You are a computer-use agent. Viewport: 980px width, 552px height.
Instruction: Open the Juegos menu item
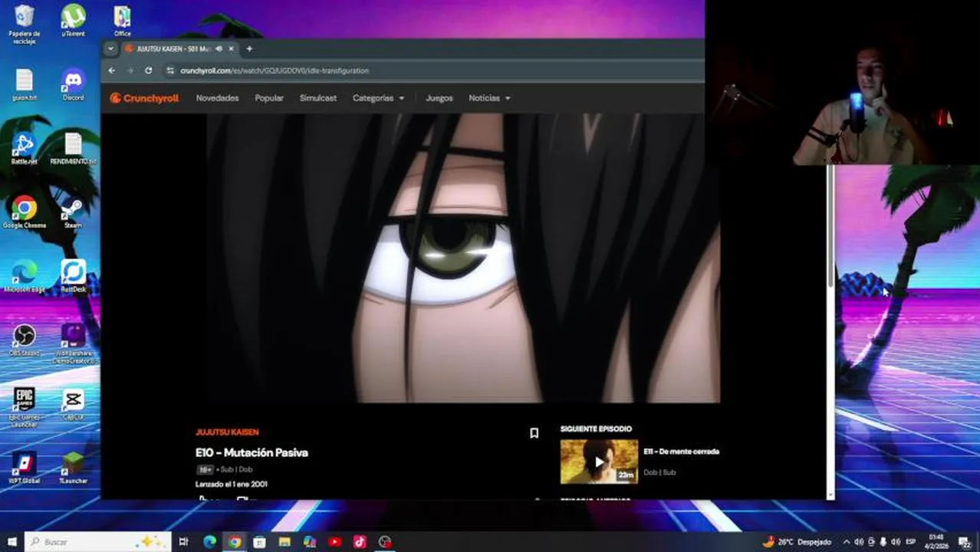click(x=439, y=98)
